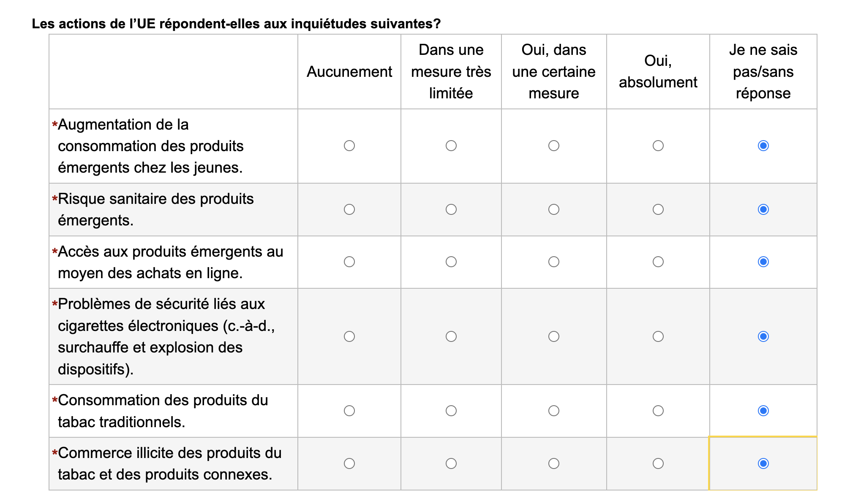Select 'Dans une mesure très limitée' for Accès aux produits émergents
The width and height of the screenshot is (850, 504).
(x=451, y=262)
